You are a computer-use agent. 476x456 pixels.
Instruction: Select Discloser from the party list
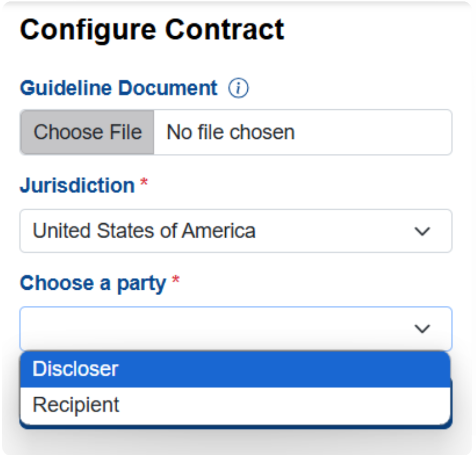tap(235, 369)
